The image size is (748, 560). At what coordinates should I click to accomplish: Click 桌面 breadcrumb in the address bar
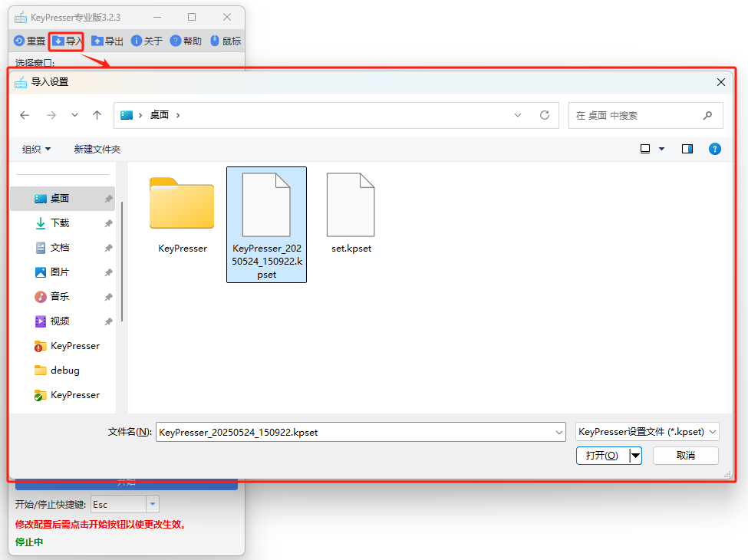click(x=160, y=115)
